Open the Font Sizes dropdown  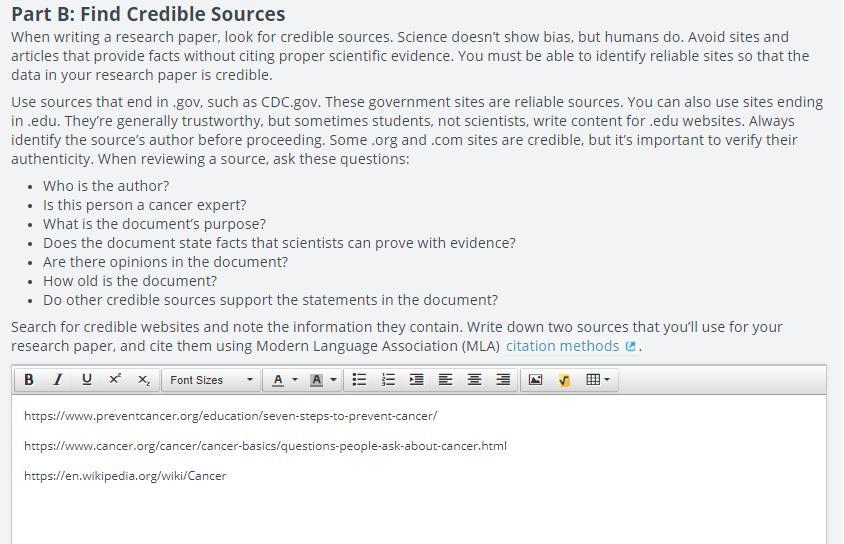(x=211, y=380)
